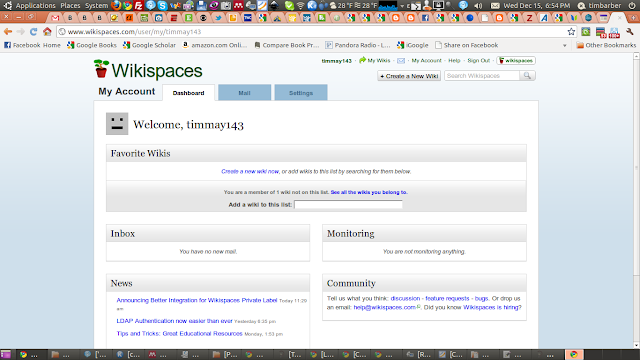
Task: Click the Wikispaces flower pot logo
Action: [x=101, y=69]
